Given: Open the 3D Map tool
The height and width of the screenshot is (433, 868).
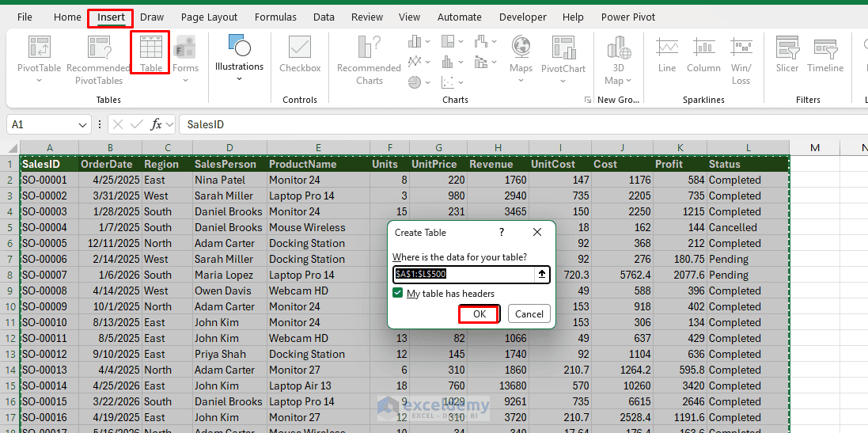Looking at the screenshot, I should [x=618, y=60].
